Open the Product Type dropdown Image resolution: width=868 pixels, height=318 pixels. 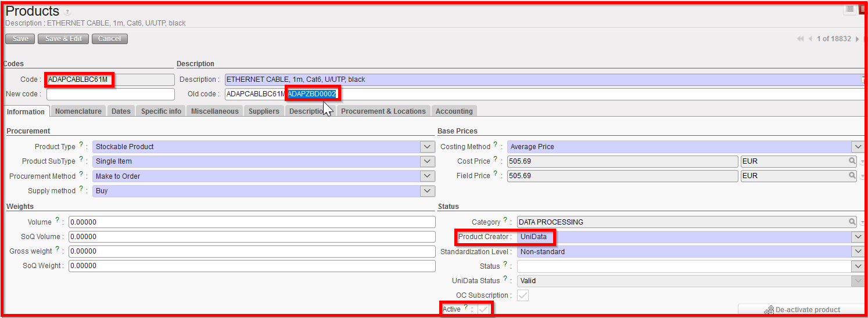tap(428, 147)
